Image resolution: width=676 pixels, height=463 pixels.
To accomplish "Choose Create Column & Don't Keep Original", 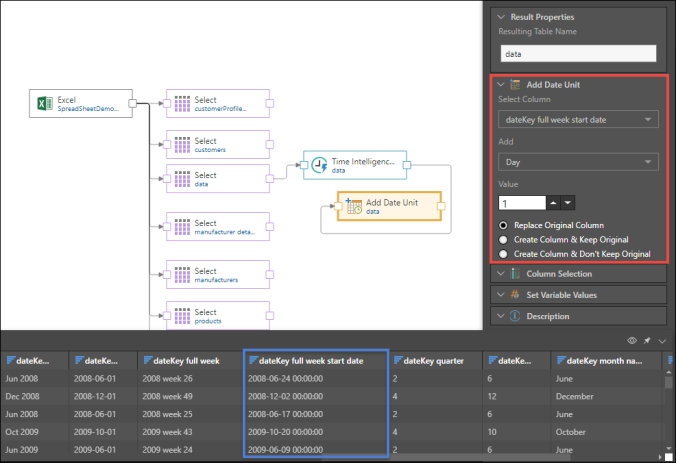I will (x=503, y=254).
